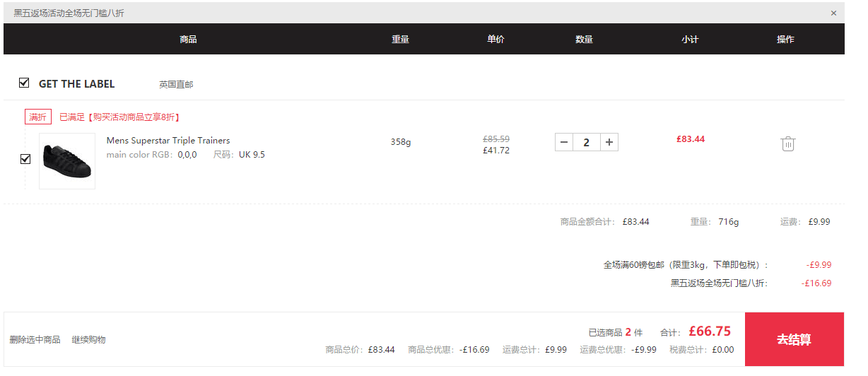Click the 黑五返场全场无门槛八折 discount line above total
This screenshot has width=868, height=376.
pos(719,283)
